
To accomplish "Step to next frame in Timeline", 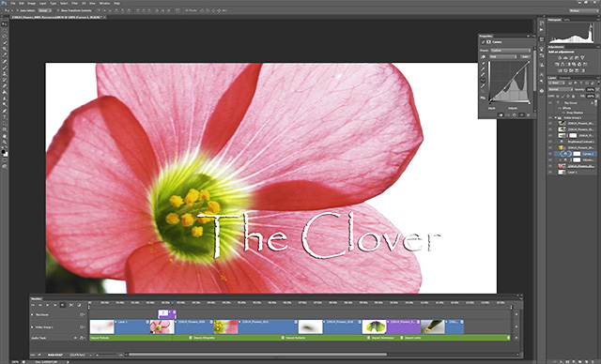I will (55, 305).
